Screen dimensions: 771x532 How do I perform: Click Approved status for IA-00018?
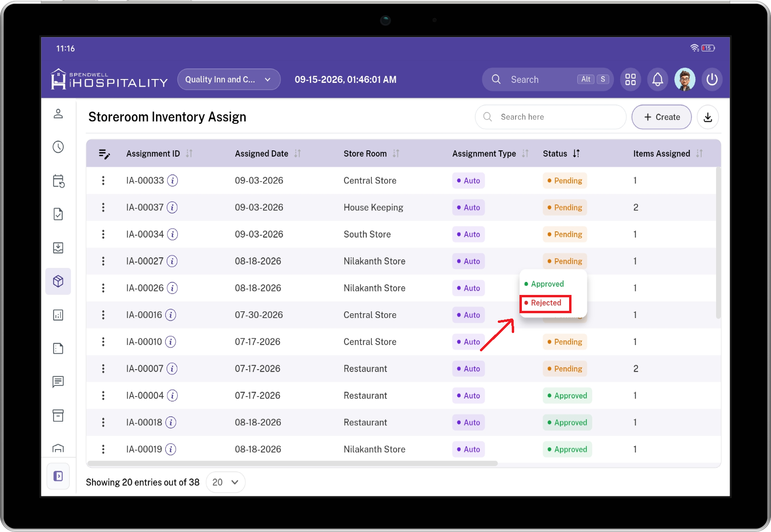567,423
